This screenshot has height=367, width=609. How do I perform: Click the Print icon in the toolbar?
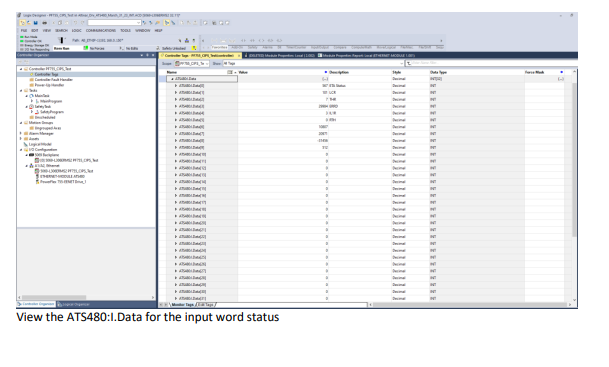(x=44, y=23)
